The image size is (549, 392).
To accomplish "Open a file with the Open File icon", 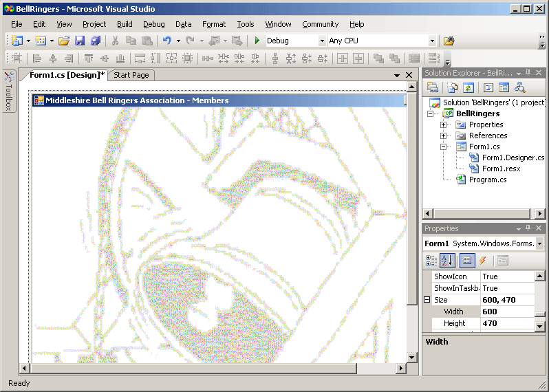I will click(63, 41).
